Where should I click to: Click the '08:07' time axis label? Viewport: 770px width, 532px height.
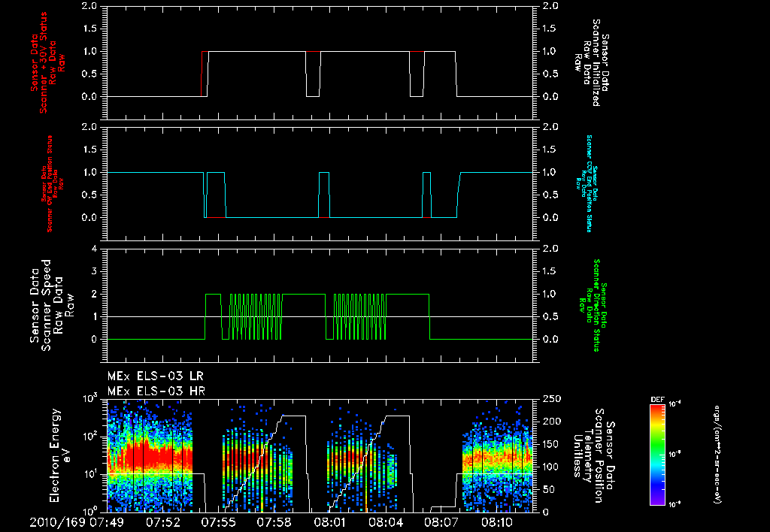(442, 522)
